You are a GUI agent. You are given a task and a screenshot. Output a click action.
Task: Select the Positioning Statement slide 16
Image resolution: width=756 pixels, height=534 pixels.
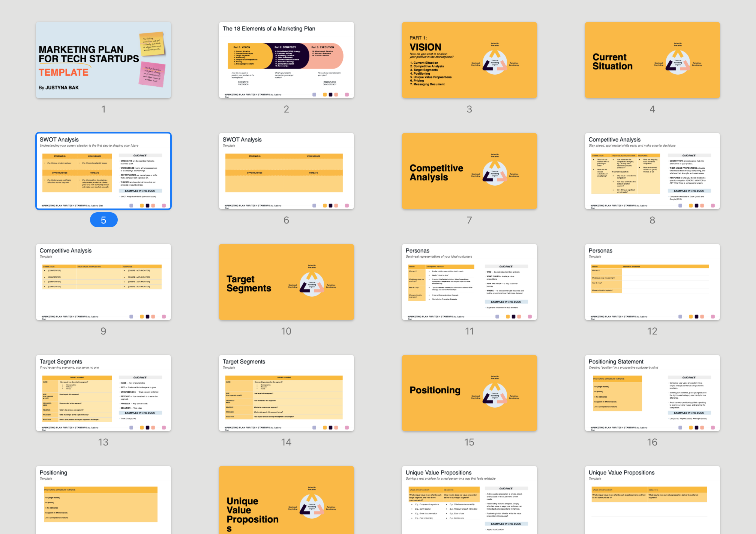[652, 393]
